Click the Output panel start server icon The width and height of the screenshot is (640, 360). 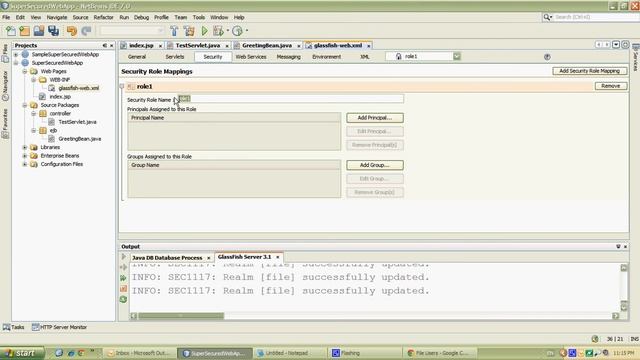coord(124,257)
